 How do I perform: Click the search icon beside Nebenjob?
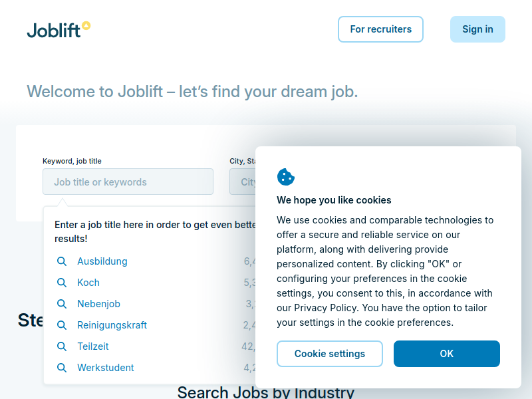pos(62,304)
